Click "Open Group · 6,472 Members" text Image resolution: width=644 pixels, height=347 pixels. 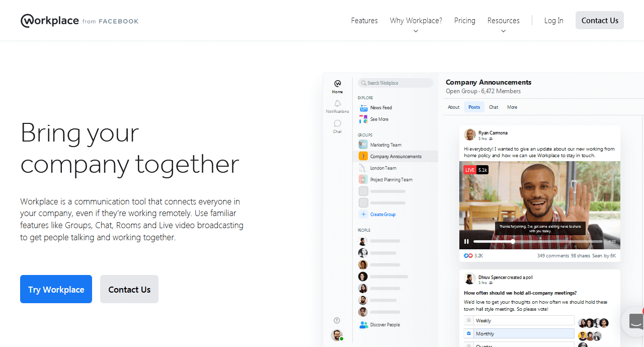483,91
